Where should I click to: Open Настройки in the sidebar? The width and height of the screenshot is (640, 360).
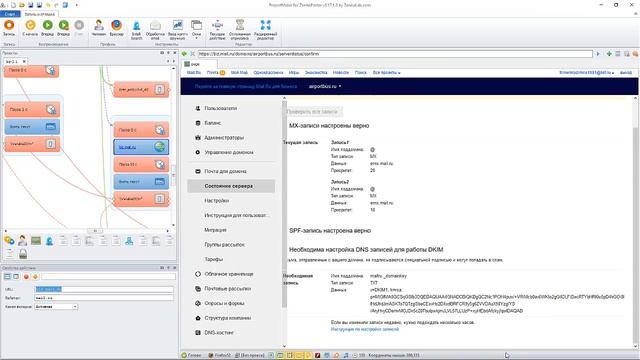[216, 201]
